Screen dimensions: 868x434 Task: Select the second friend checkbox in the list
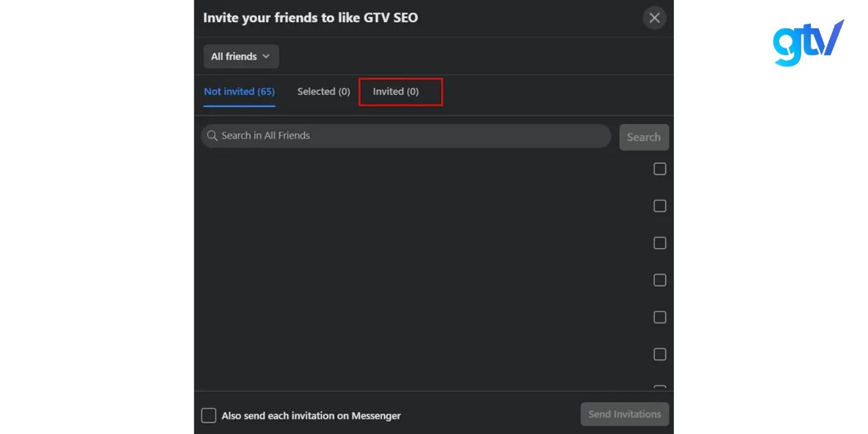pos(660,206)
